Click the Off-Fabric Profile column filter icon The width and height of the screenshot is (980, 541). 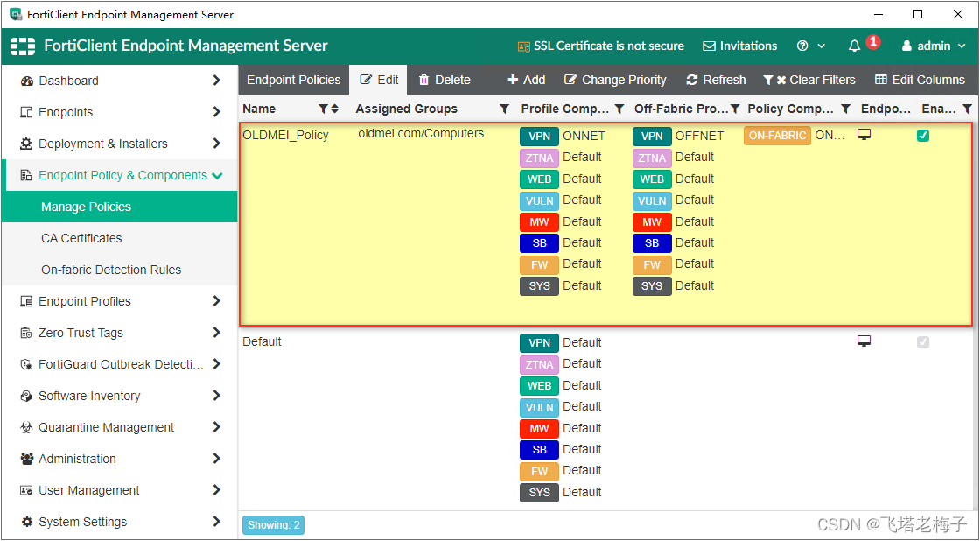[x=736, y=109]
